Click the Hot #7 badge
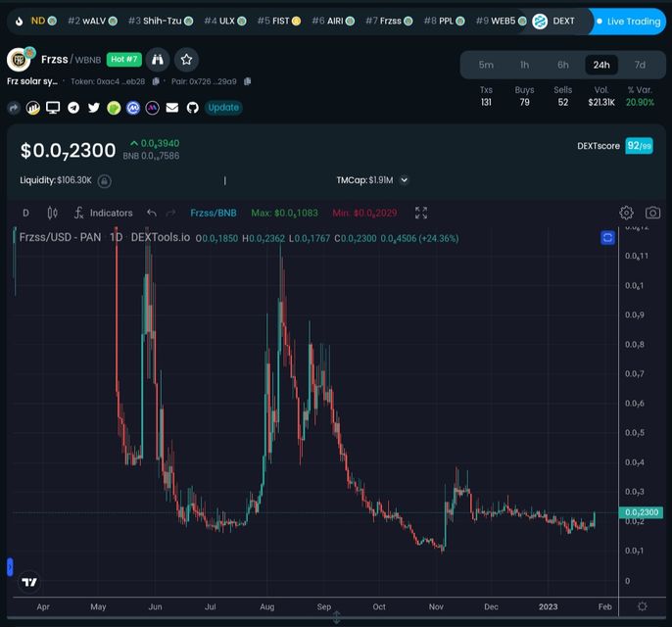 coord(124,59)
